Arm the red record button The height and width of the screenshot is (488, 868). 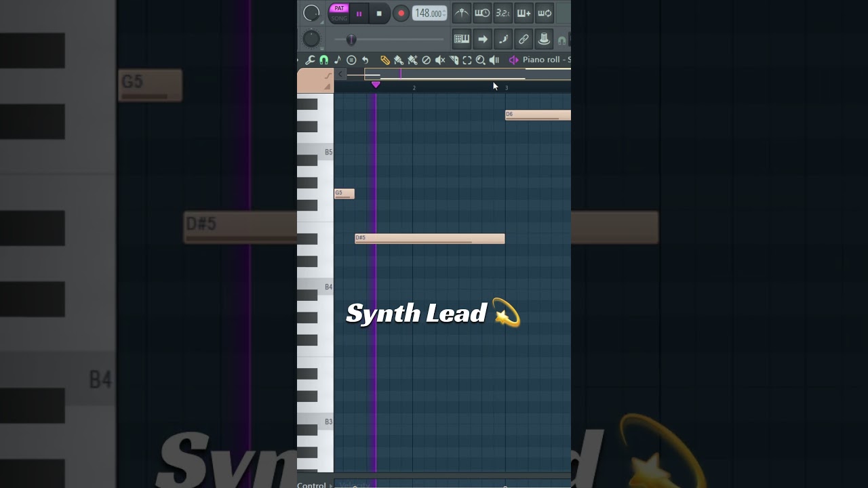pos(401,14)
